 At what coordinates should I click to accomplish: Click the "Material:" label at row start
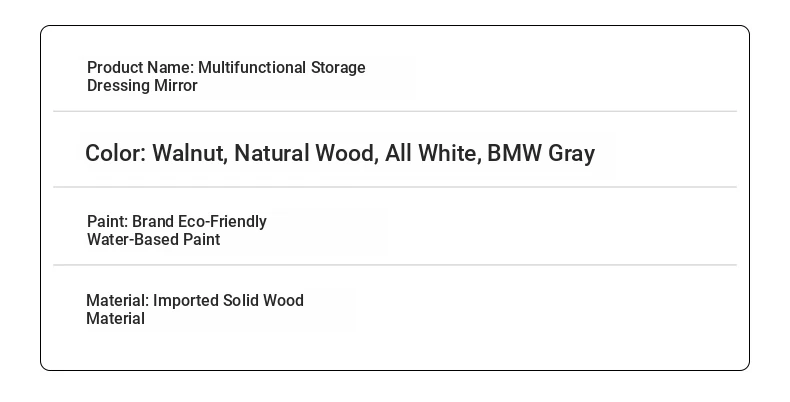118,301
